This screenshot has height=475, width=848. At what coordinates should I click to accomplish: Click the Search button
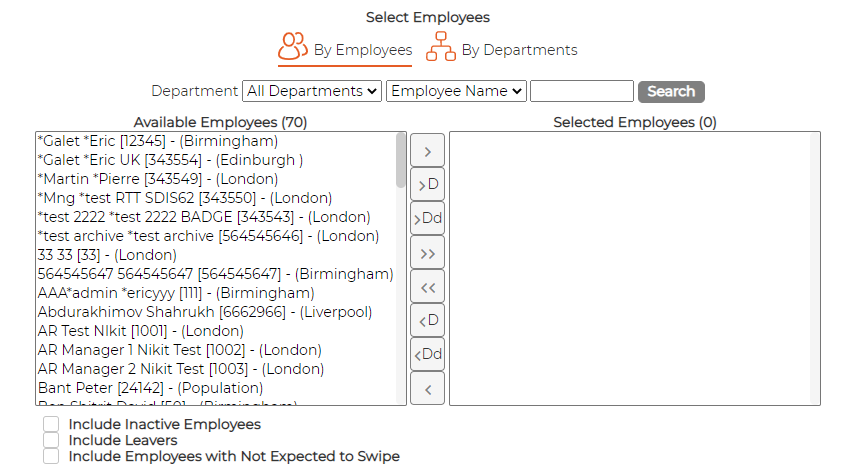click(671, 91)
